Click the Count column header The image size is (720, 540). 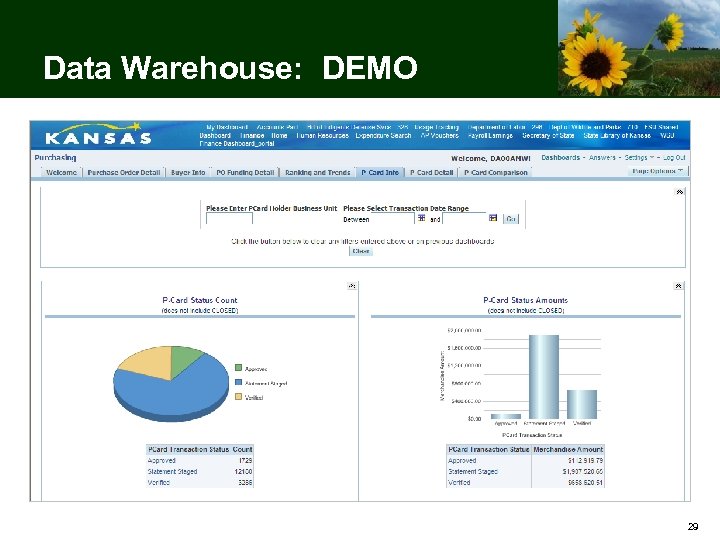pyautogui.click(x=242, y=450)
